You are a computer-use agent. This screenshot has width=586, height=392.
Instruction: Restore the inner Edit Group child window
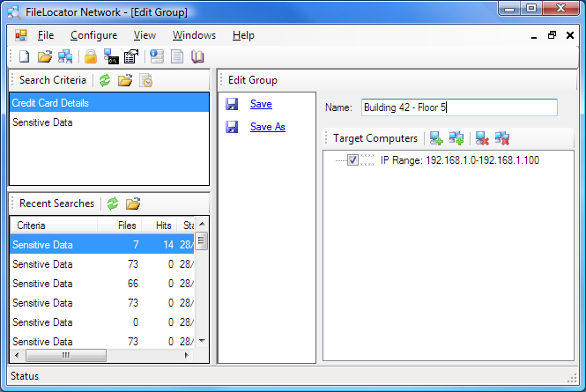coord(552,35)
